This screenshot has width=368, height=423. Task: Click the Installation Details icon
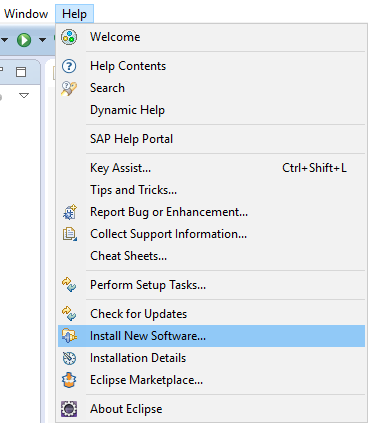pos(69,358)
